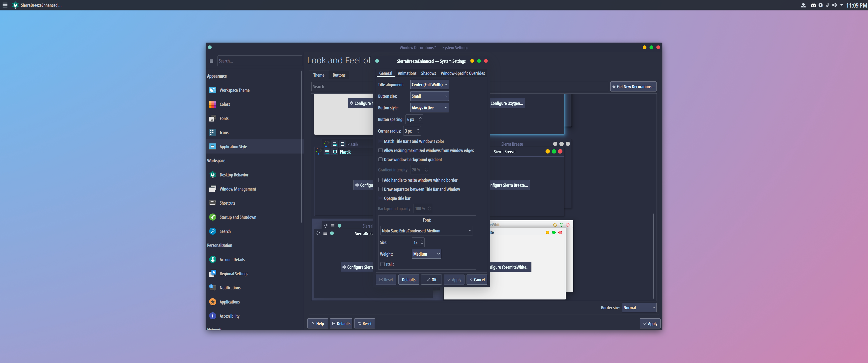Image resolution: width=868 pixels, height=363 pixels.
Task: Click Apply at System Settings bottom right
Action: pyautogui.click(x=650, y=324)
